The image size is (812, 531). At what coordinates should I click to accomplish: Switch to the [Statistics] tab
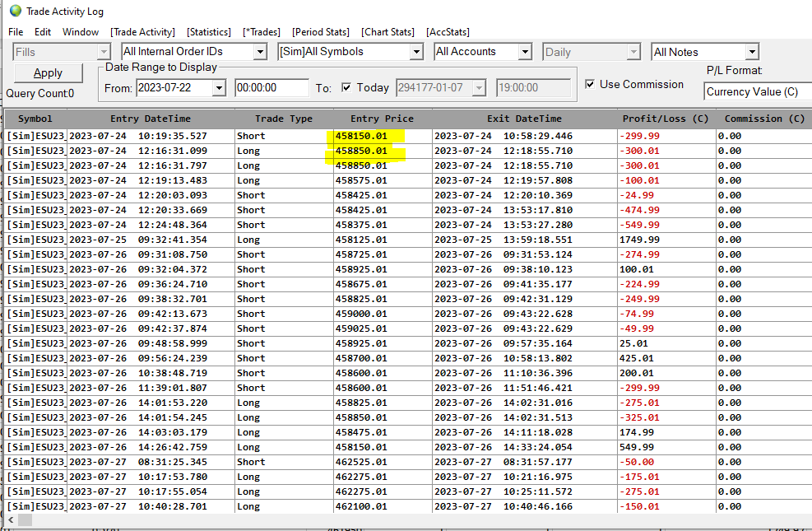[209, 32]
